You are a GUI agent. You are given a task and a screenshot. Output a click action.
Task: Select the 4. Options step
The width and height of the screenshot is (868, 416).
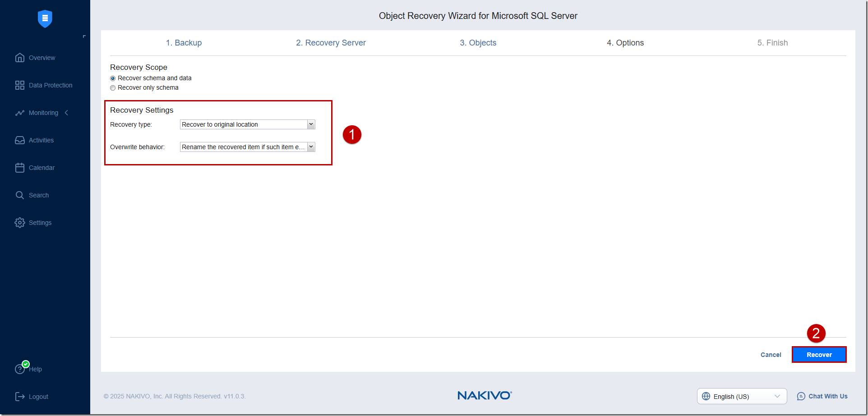tap(625, 43)
